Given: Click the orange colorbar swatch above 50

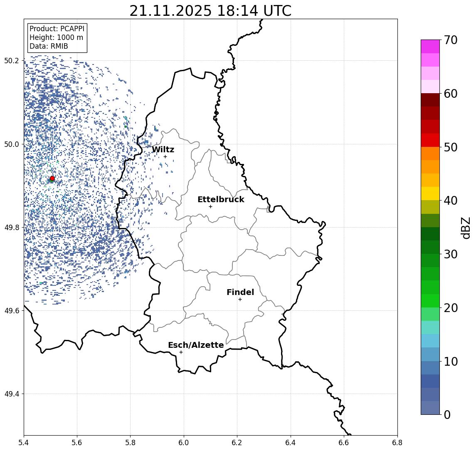Looking at the screenshot, I should coord(430,154).
